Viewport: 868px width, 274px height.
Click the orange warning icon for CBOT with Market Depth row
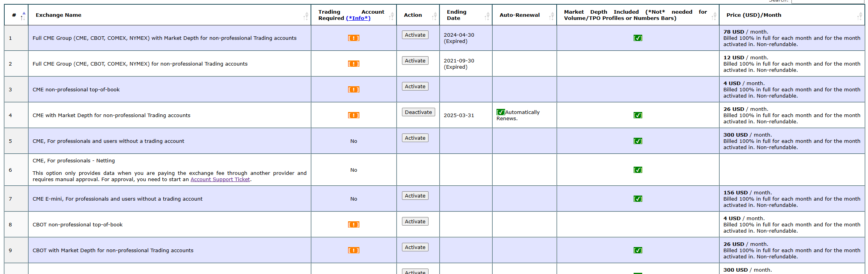354,250
